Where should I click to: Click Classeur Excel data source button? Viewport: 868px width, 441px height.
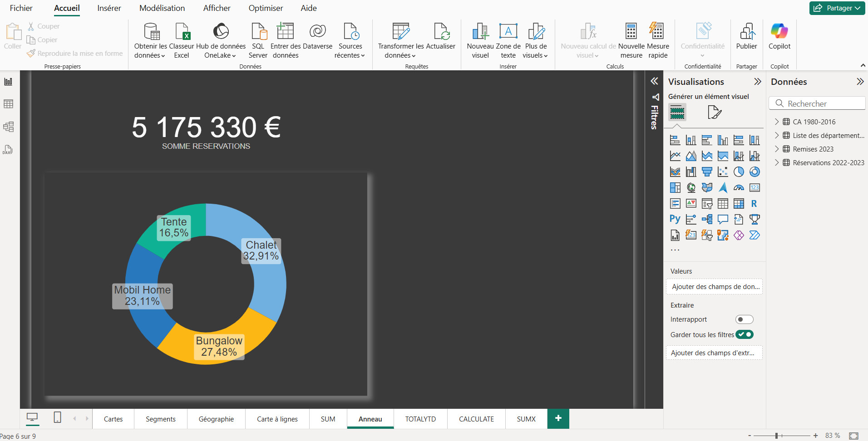click(x=182, y=41)
